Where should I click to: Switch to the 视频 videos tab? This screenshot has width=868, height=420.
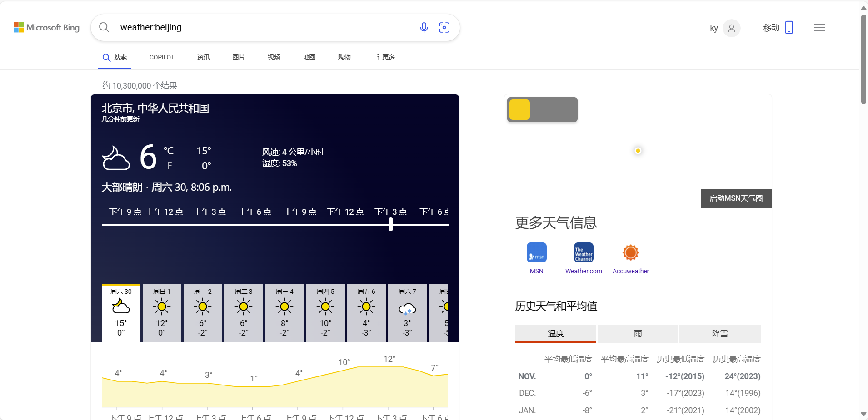[274, 57]
